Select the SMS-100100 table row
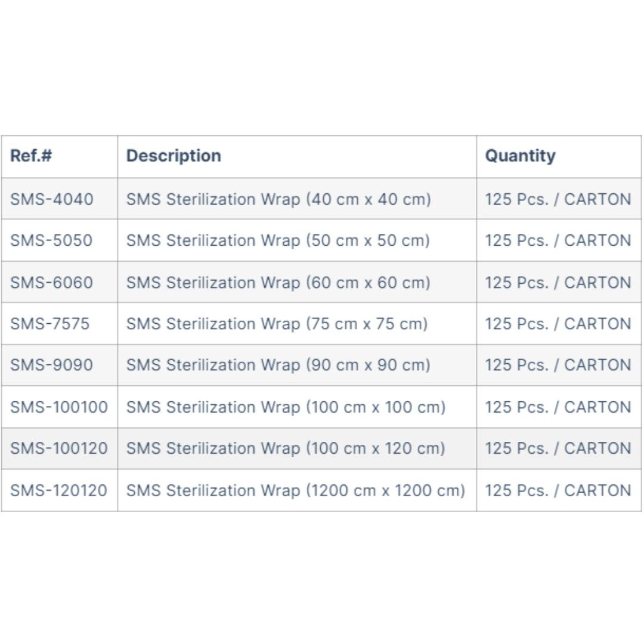The height and width of the screenshot is (644, 644). (x=322, y=407)
